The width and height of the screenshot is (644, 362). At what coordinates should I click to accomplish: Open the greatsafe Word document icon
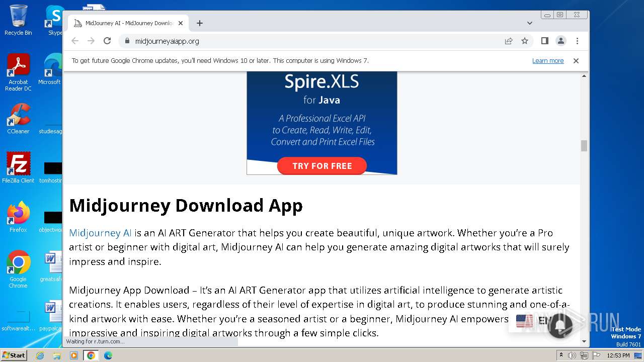(x=51, y=266)
